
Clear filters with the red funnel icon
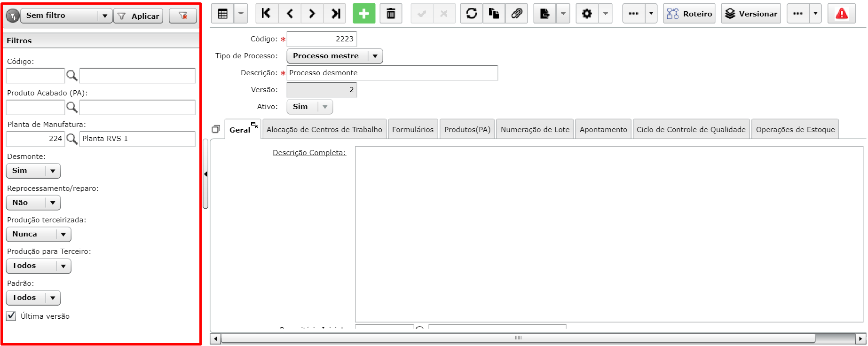(183, 16)
